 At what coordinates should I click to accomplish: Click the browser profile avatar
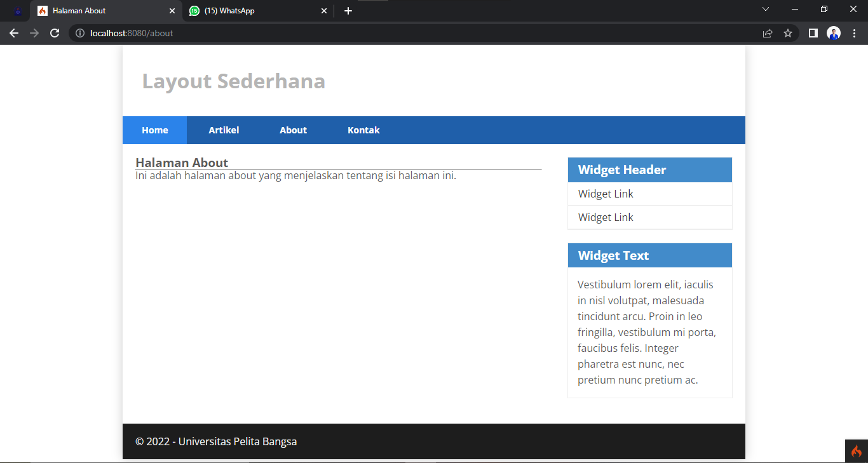pyautogui.click(x=833, y=33)
